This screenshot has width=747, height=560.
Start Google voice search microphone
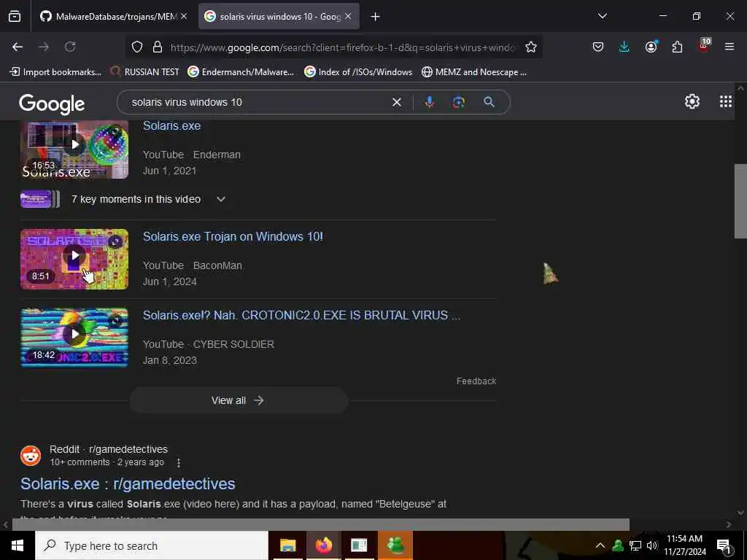(x=429, y=102)
